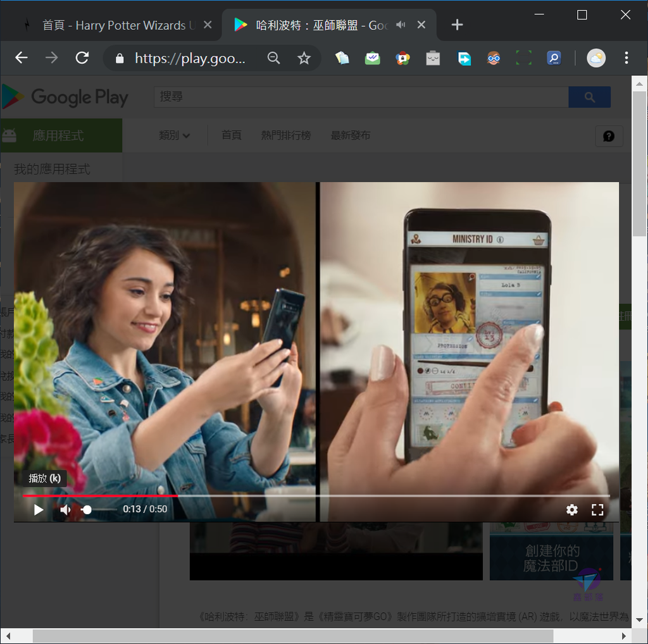Open the help question mark button
648x644 pixels.
(x=609, y=136)
